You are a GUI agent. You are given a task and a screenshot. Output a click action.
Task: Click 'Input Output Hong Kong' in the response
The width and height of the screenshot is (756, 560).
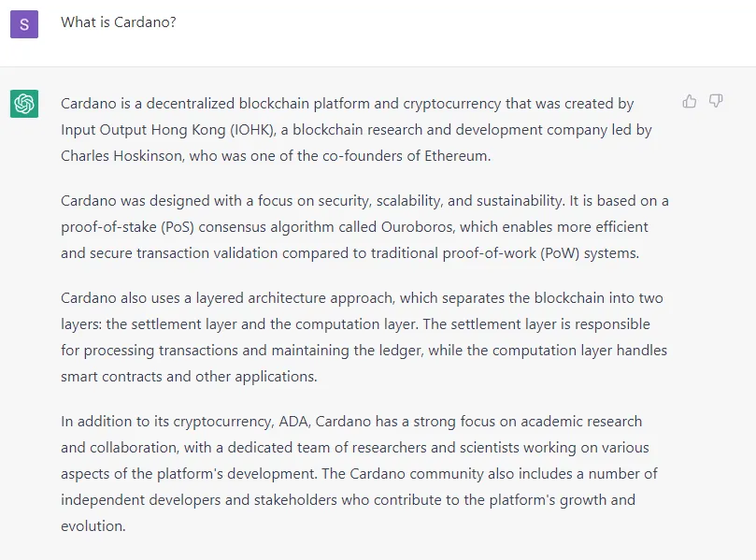[x=143, y=130]
